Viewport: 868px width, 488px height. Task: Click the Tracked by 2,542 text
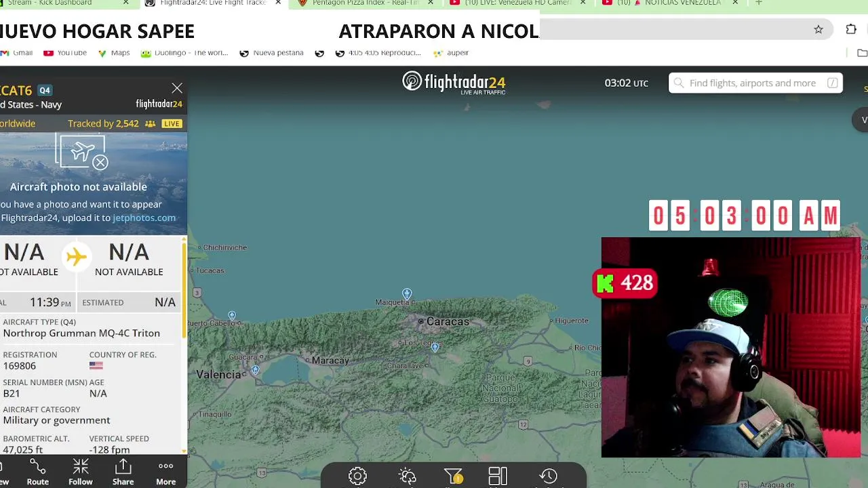(103, 124)
